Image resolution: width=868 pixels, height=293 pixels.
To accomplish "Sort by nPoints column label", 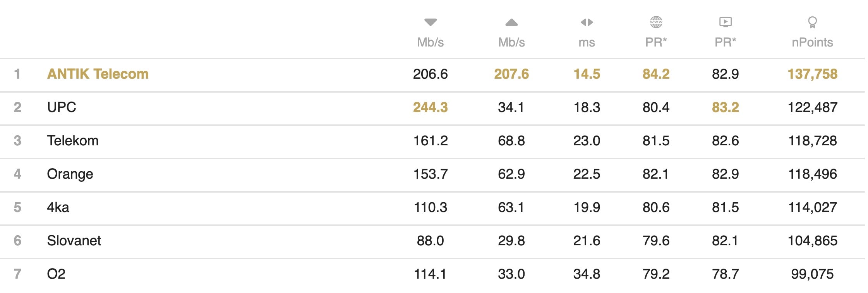I will (x=812, y=42).
